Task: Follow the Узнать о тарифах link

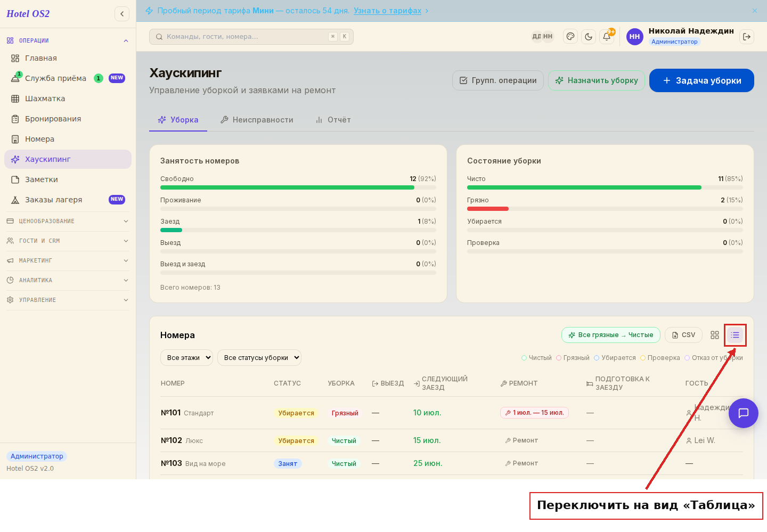Action: pos(387,11)
